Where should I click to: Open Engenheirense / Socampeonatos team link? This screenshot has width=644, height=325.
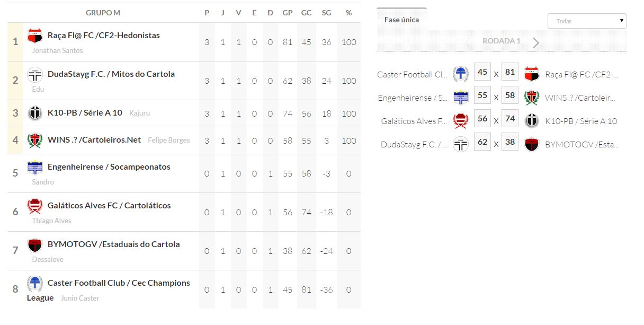[x=109, y=167]
